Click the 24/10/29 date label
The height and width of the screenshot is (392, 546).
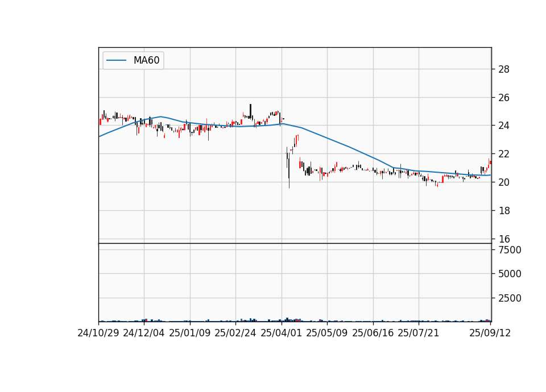[x=98, y=333]
